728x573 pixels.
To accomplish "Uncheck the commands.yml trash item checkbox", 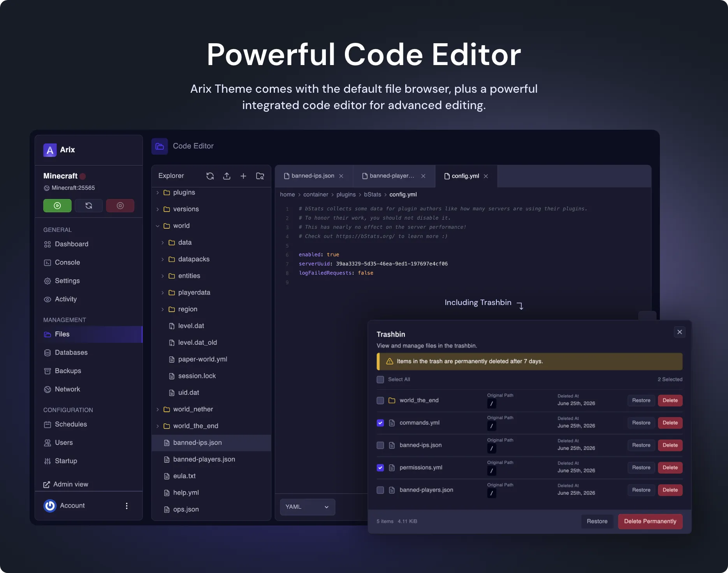I will coord(380,423).
